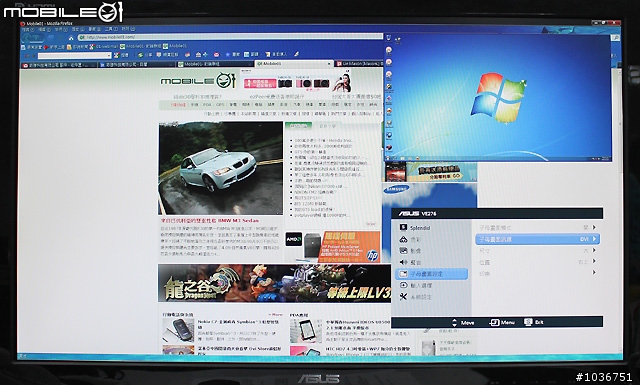The height and width of the screenshot is (385, 640).
Task: Expand the PIP mode (子母畫面模式) row arrow
Action: [594, 227]
